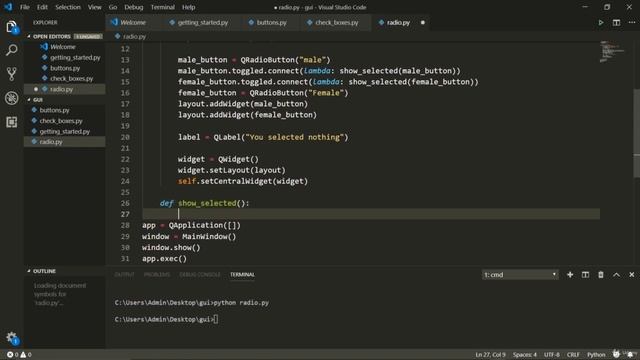Click the unsaved dot on radio.py tab
640x360 pixels.
[x=422, y=22]
